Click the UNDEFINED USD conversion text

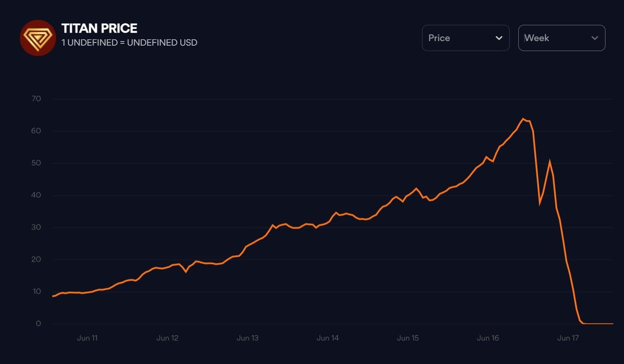[x=128, y=42]
